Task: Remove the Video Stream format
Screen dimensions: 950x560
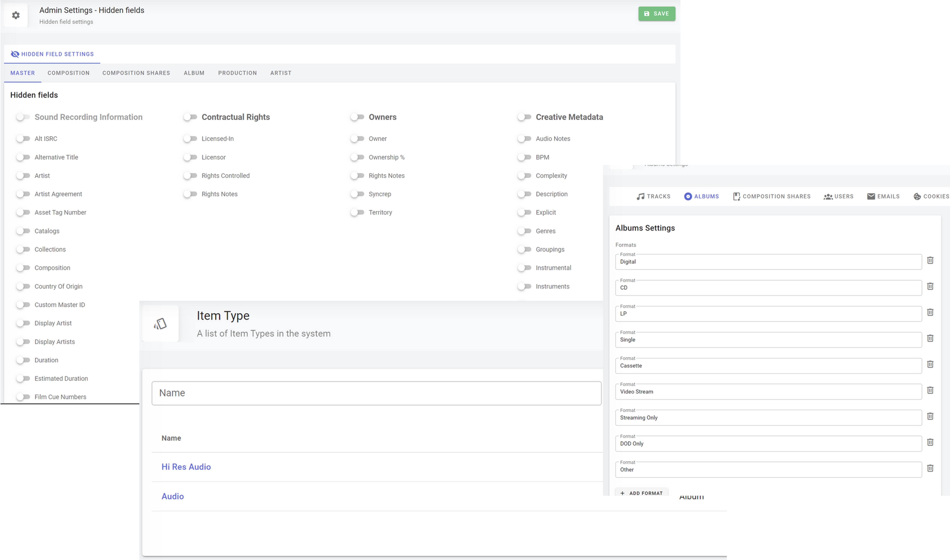Action: [930, 390]
